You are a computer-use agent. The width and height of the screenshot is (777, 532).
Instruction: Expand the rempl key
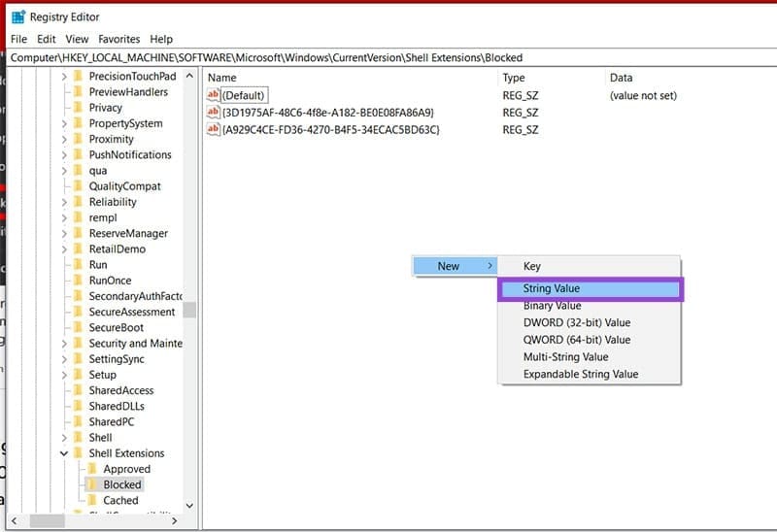pyautogui.click(x=64, y=218)
